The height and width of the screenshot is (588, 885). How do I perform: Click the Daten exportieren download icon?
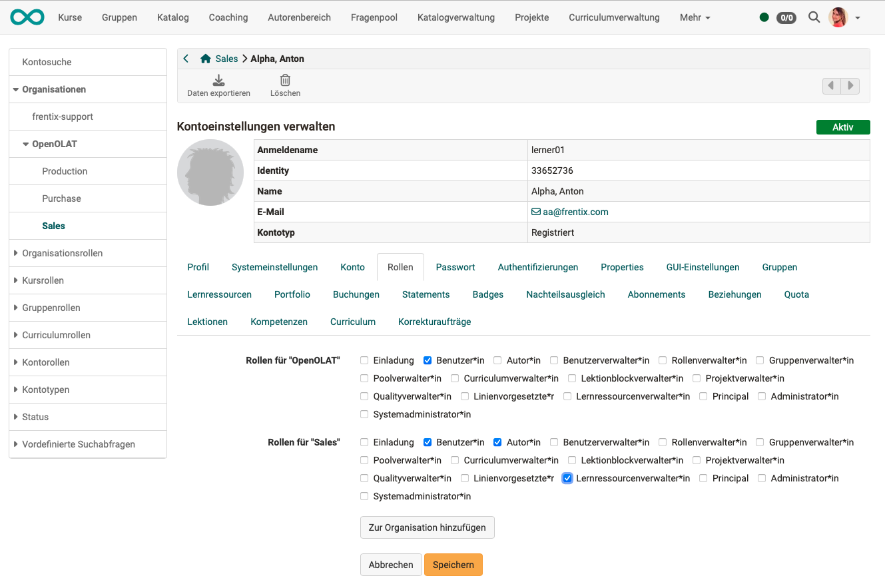(x=218, y=81)
